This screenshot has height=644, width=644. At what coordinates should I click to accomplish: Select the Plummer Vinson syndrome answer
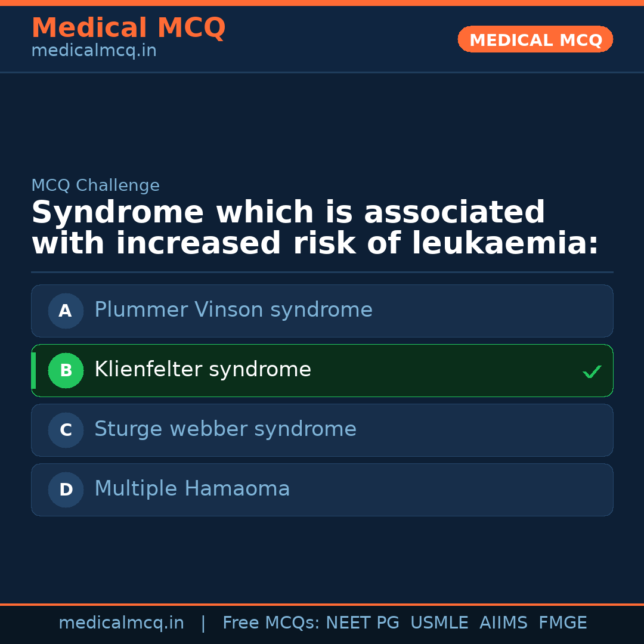click(233, 310)
